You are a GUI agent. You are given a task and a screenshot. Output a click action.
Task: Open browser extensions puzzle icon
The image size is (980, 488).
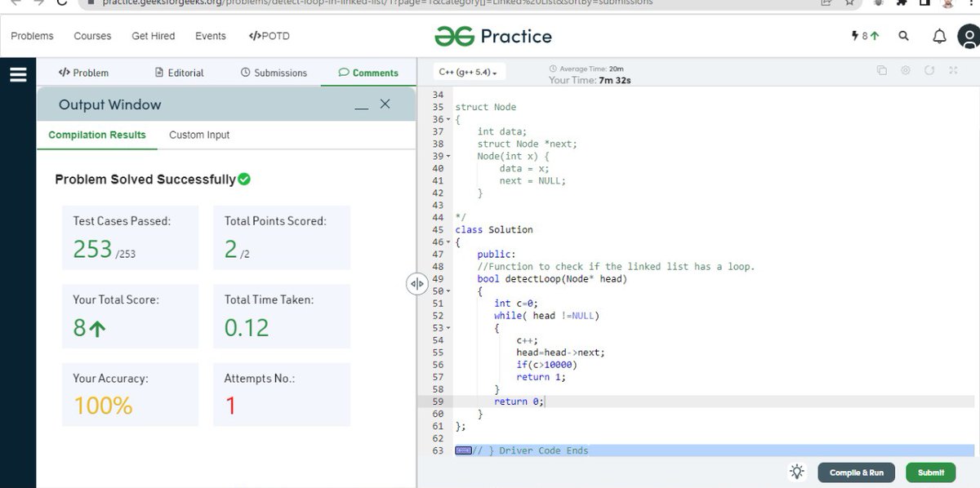pyautogui.click(x=902, y=2)
